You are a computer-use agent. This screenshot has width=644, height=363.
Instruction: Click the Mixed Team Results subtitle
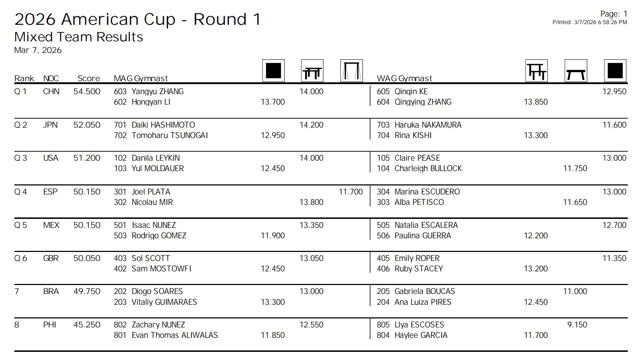click(79, 37)
